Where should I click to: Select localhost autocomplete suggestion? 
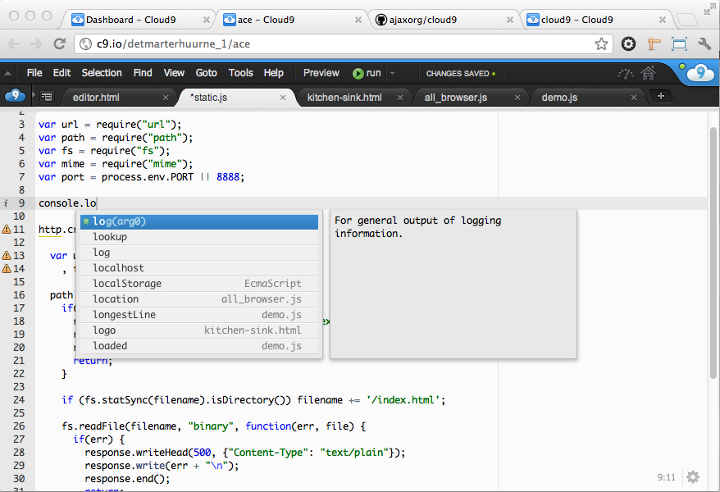click(199, 268)
